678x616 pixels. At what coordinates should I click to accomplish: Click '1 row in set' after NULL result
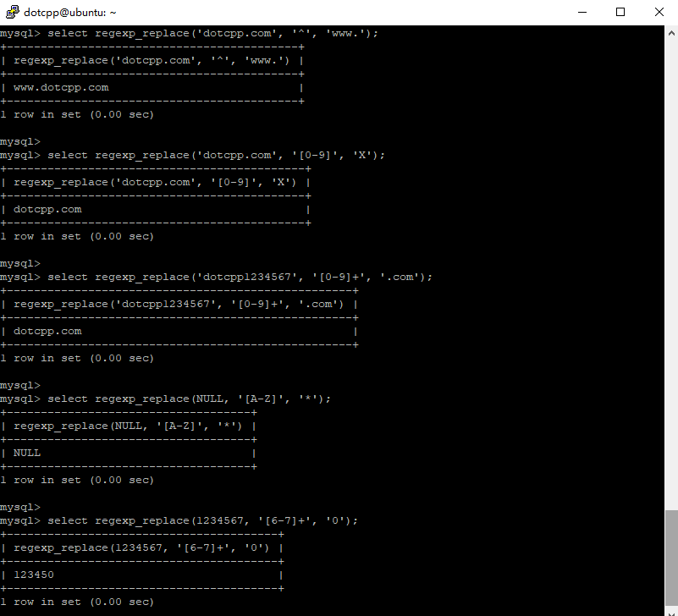click(77, 481)
